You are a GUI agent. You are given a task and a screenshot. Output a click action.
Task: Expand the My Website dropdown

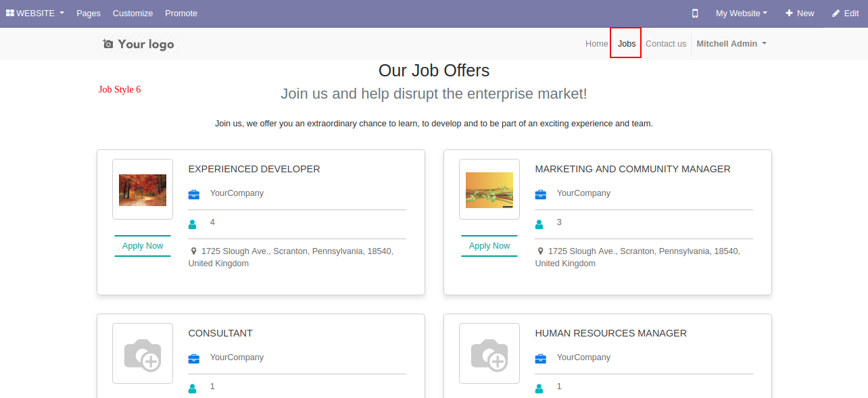(x=742, y=14)
